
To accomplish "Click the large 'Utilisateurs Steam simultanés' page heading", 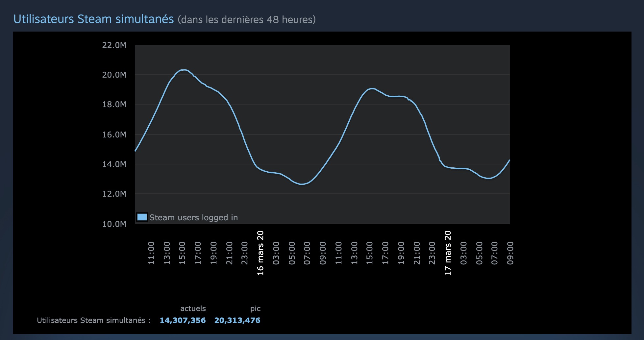I will 93,19.
